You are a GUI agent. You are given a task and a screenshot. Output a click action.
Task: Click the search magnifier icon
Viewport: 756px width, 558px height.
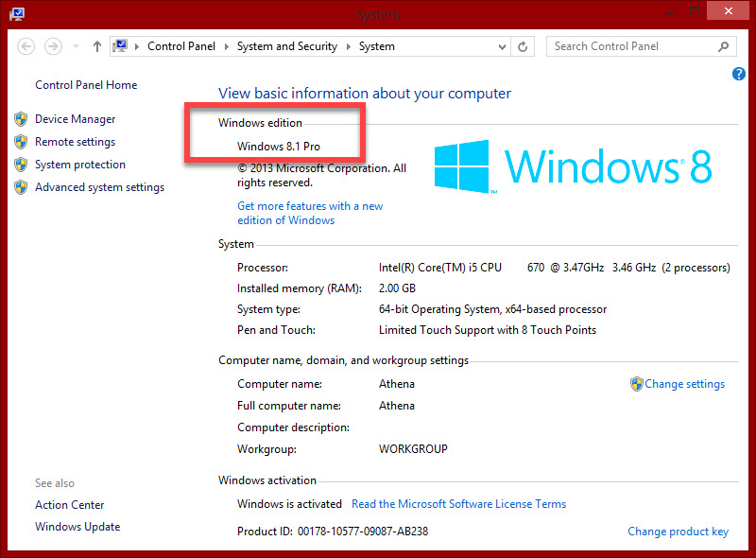[x=723, y=46]
